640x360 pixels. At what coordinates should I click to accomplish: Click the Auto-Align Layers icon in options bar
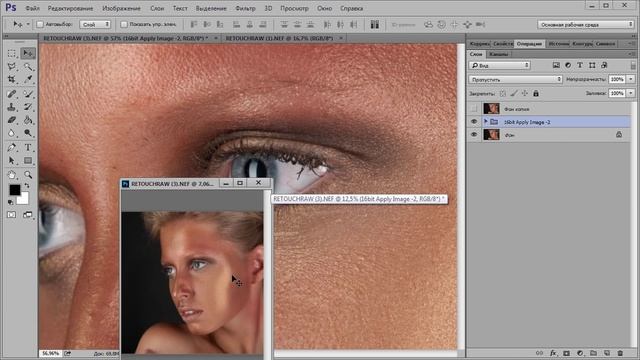tap(374, 24)
